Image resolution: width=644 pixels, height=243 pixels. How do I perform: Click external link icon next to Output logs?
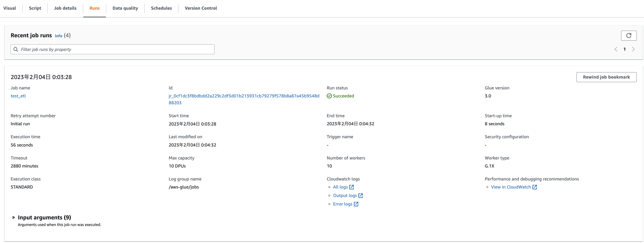360,196
